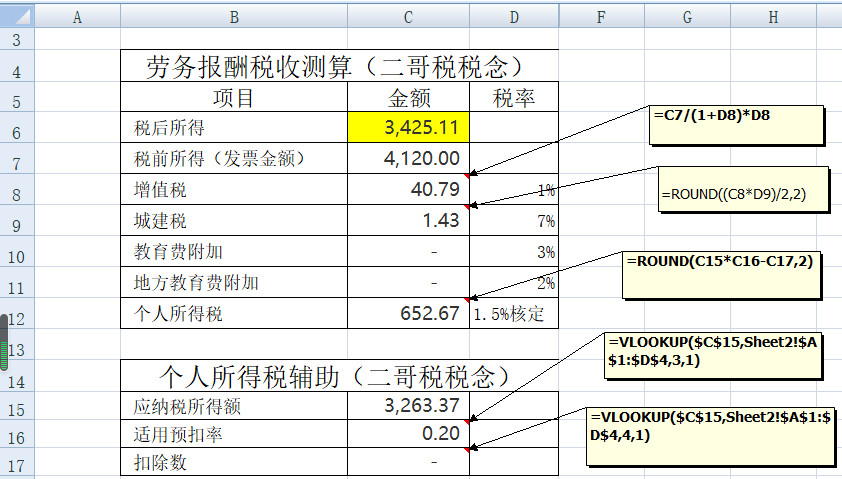Click tax rate cell 7%
Image resolution: width=842 pixels, height=479 pixels.
coord(514,220)
